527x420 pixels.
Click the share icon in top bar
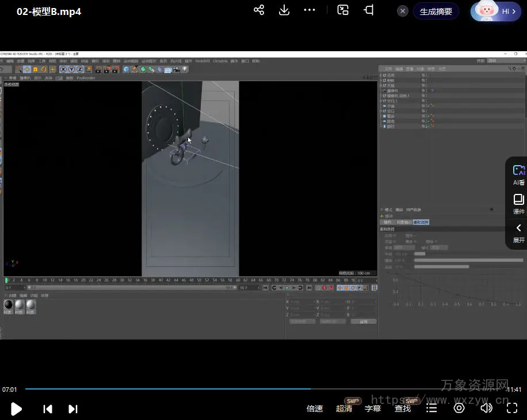tap(259, 10)
